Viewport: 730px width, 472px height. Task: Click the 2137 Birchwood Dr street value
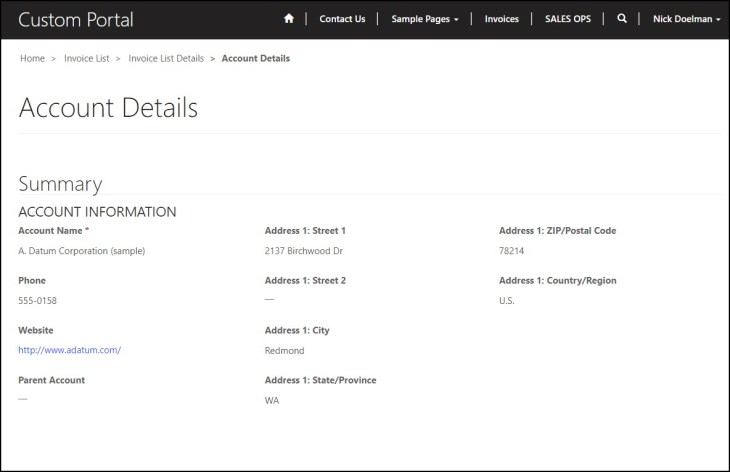[x=303, y=251]
